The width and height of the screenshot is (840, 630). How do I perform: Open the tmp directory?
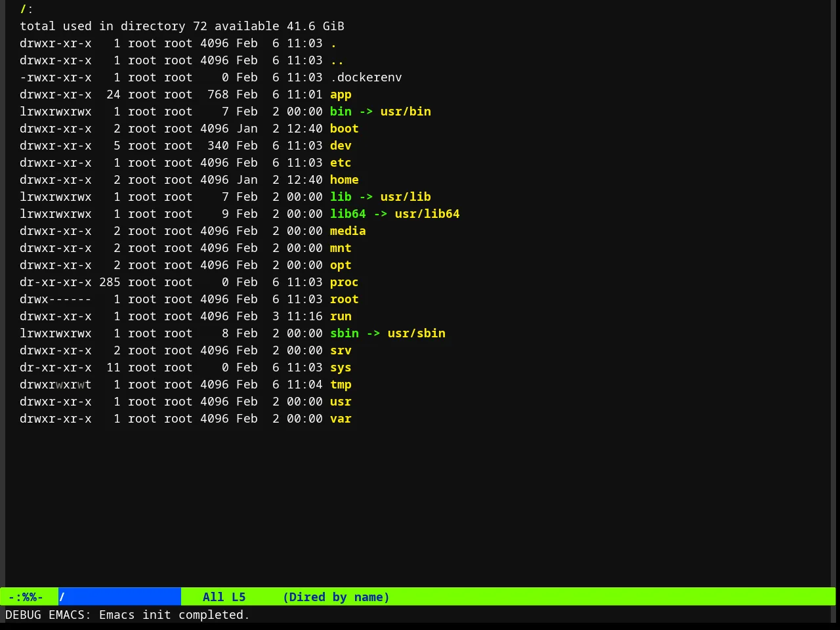coord(341,385)
